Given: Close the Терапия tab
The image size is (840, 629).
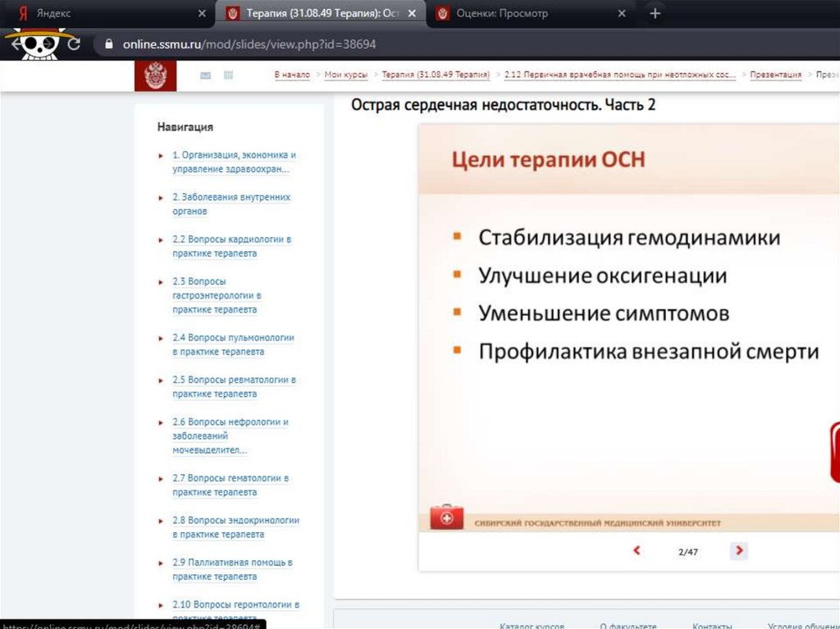Looking at the screenshot, I should 412,13.
